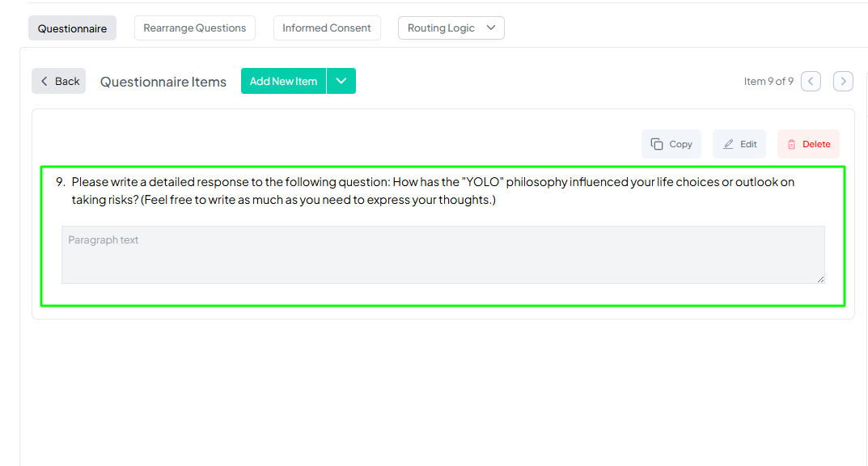The image size is (868, 466).
Task: Click the 'Item 9 of 9' label
Action: click(x=768, y=82)
